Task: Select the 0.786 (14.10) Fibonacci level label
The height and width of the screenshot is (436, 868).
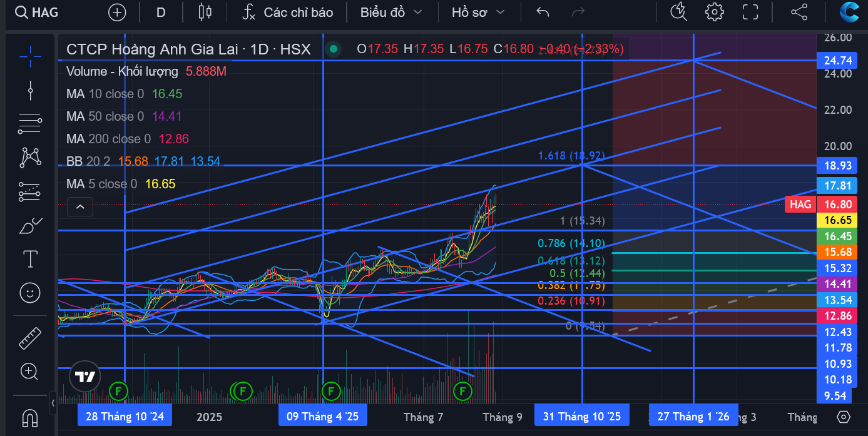Action: point(571,244)
